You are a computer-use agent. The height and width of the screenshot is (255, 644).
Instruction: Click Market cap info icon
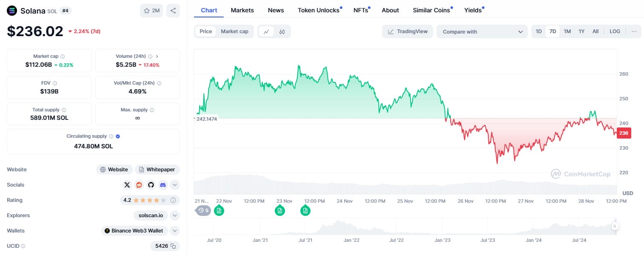(63, 56)
